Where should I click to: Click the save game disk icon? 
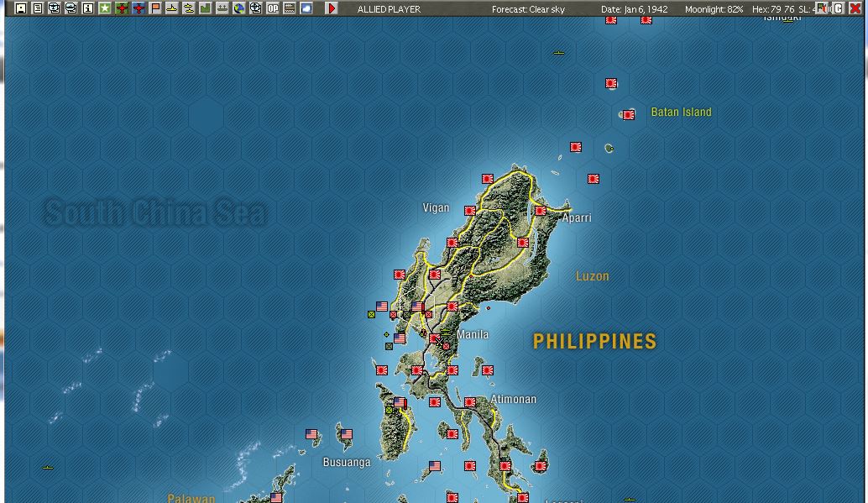point(20,8)
